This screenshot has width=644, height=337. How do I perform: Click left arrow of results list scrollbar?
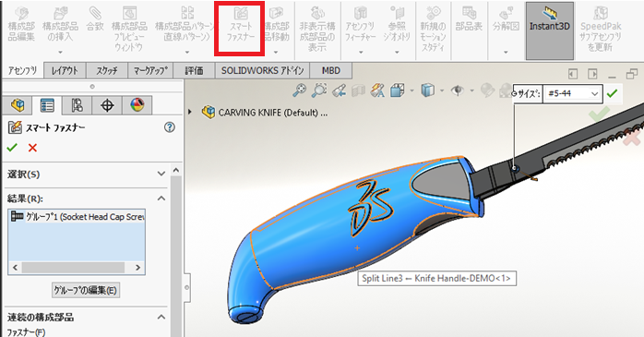point(15,268)
